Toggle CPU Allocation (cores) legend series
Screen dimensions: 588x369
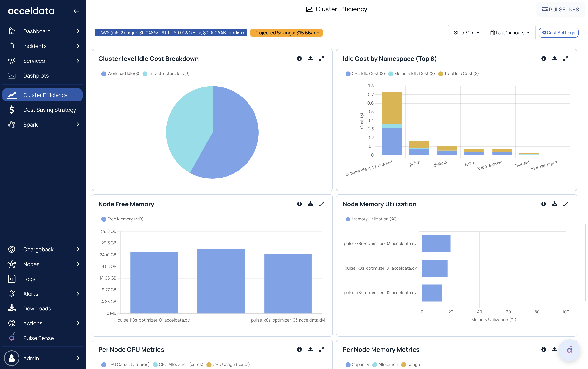click(178, 364)
